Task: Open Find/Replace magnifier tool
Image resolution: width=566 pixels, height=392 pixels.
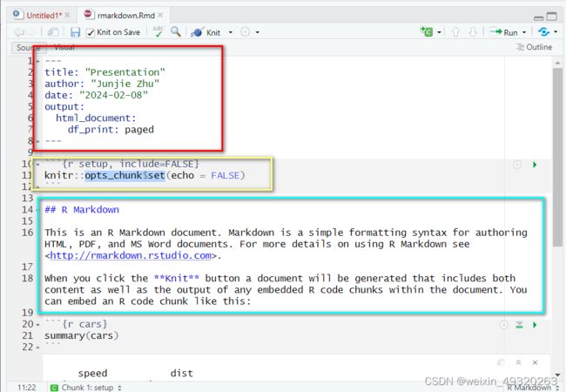Action: coord(176,31)
